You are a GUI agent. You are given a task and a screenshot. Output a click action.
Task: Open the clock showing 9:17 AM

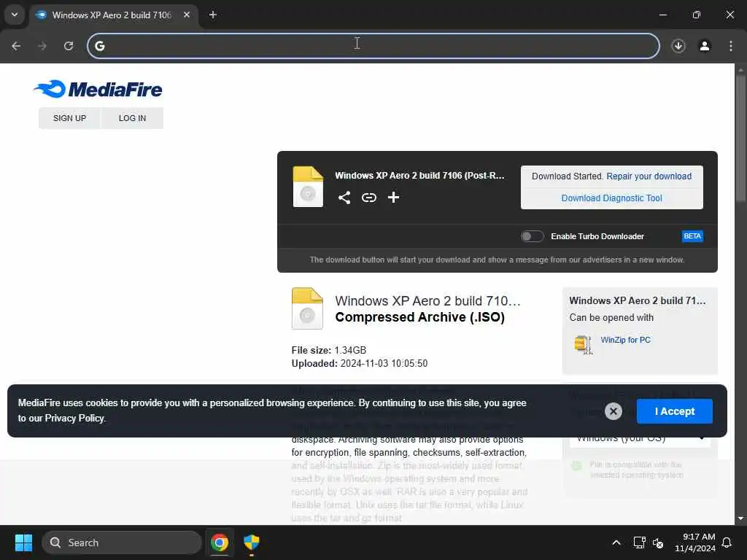point(694,542)
